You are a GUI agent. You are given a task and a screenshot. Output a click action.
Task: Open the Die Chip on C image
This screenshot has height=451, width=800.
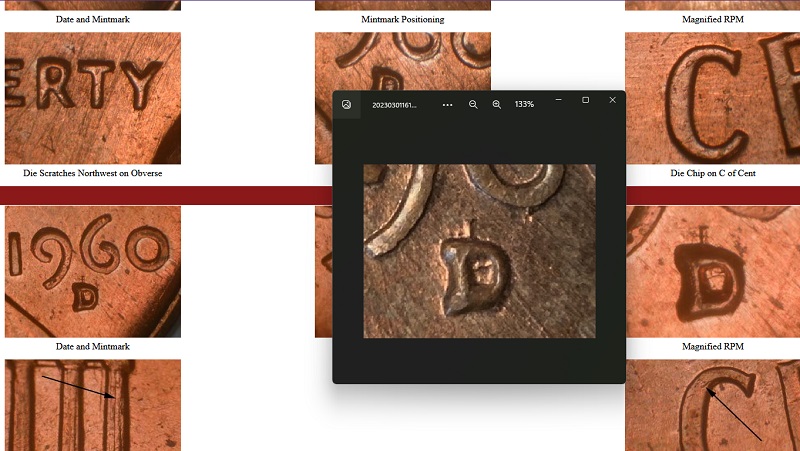pyautogui.click(x=712, y=98)
